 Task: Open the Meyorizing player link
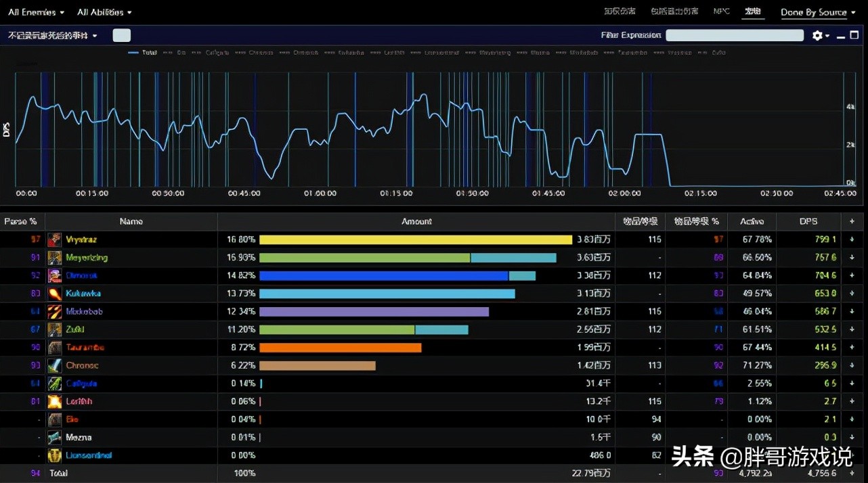click(87, 258)
